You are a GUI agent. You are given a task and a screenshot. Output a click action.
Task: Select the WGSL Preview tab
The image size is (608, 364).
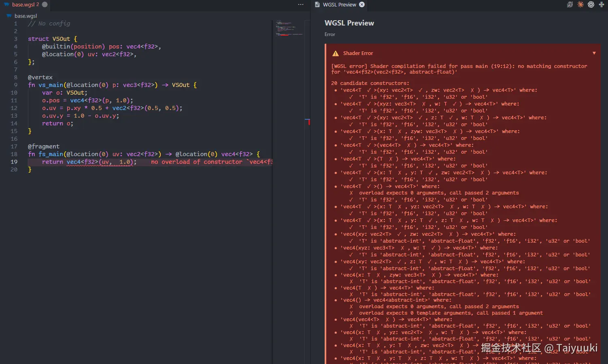pyautogui.click(x=339, y=5)
